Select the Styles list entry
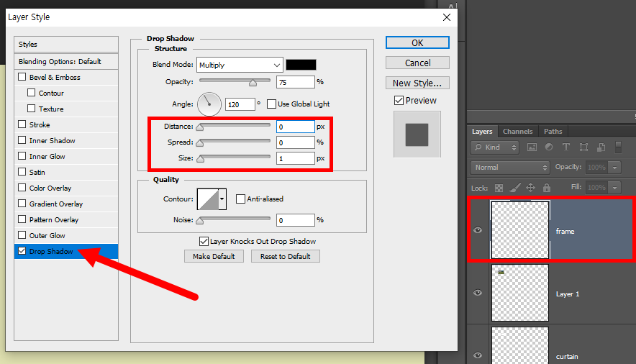Image resolution: width=636 pixels, height=364 pixels. 66,44
